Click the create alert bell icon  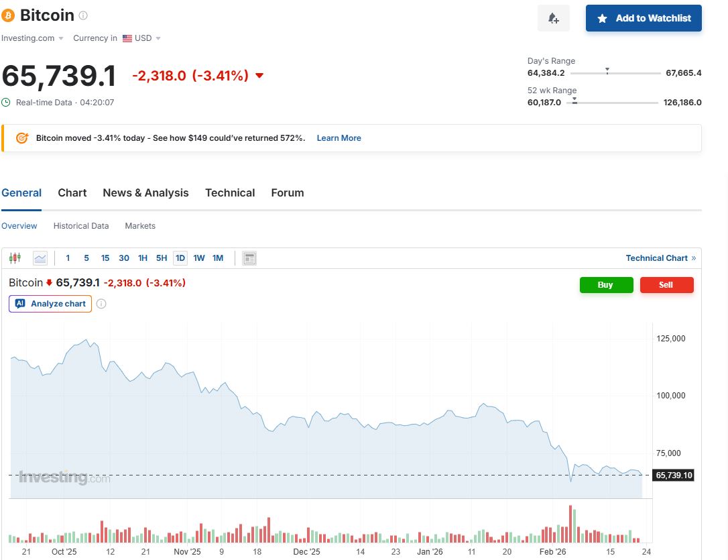(x=553, y=18)
